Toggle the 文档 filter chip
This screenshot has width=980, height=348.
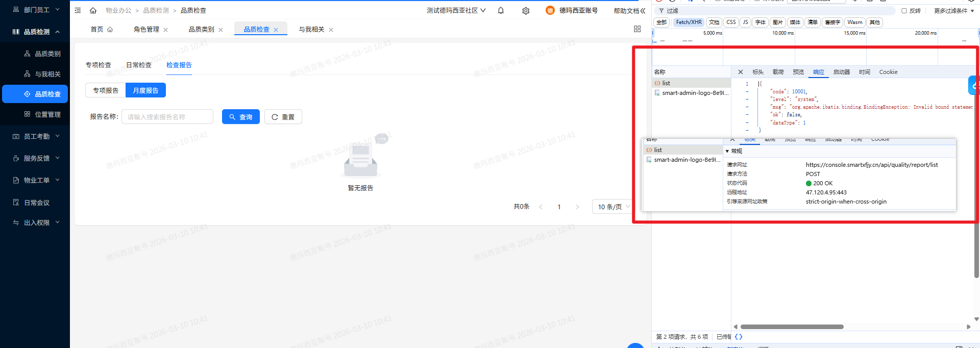click(714, 22)
